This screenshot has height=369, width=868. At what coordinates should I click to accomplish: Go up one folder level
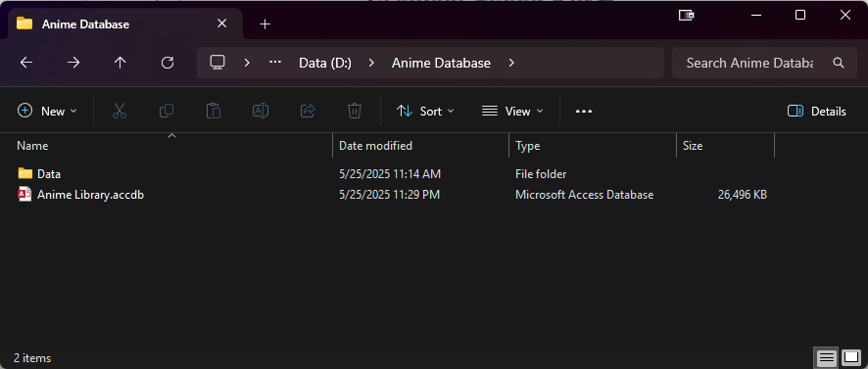[x=121, y=63]
